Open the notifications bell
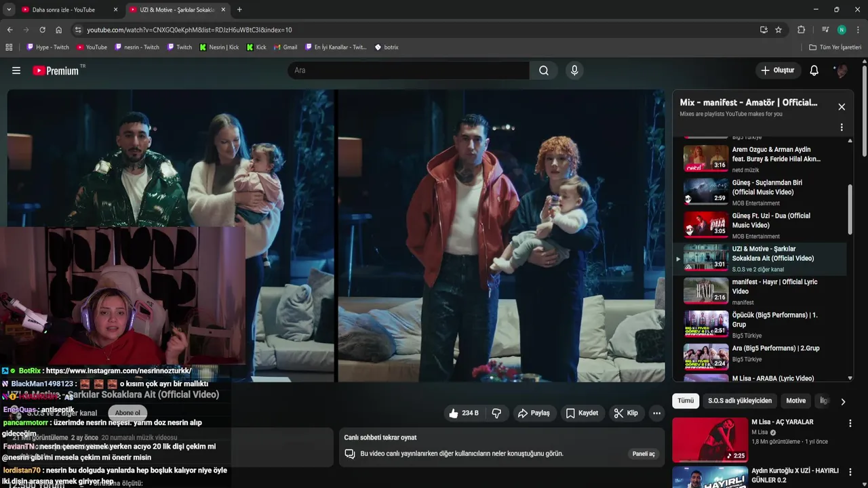The height and width of the screenshot is (488, 868). tap(814, 70)
